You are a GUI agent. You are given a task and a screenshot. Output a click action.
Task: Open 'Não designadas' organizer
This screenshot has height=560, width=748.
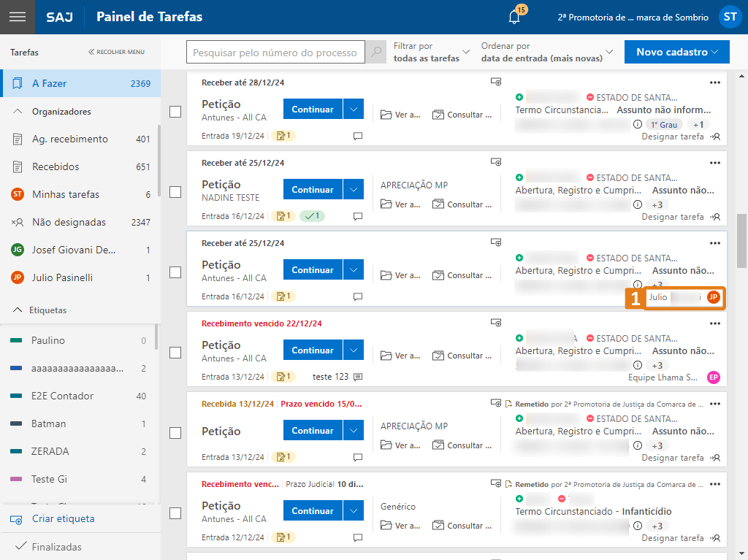[x=69, y=222]
